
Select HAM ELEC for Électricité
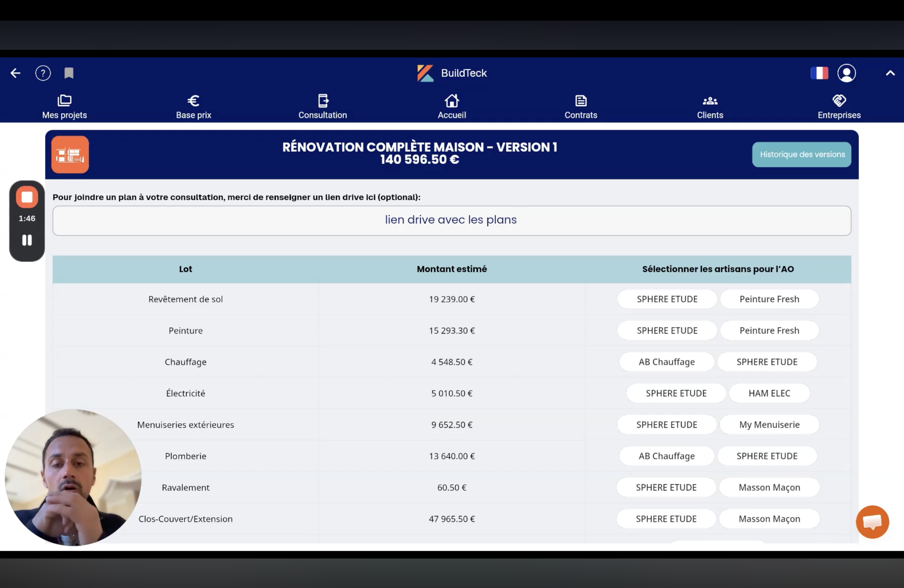coord(770,393)
